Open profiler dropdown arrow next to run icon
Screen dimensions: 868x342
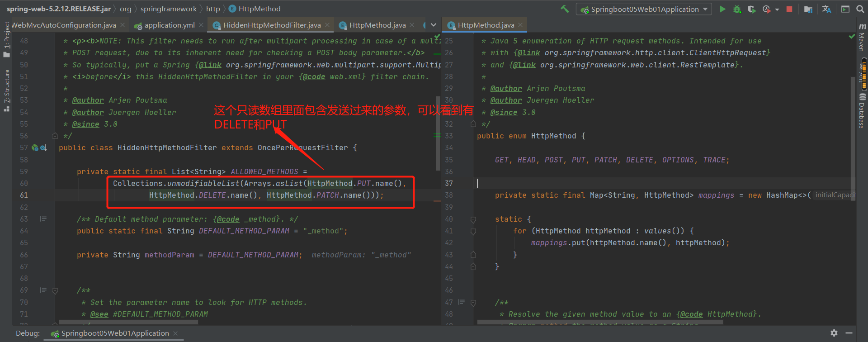777,9
